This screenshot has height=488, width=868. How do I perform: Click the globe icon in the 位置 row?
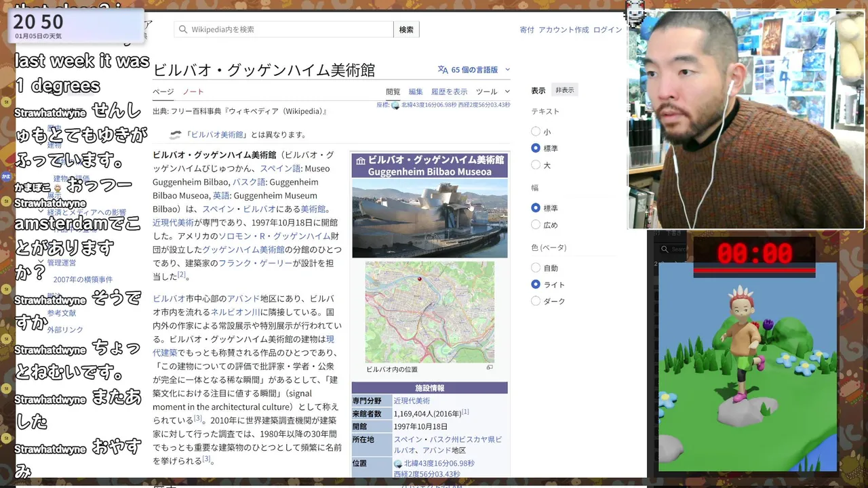[398, 464]
